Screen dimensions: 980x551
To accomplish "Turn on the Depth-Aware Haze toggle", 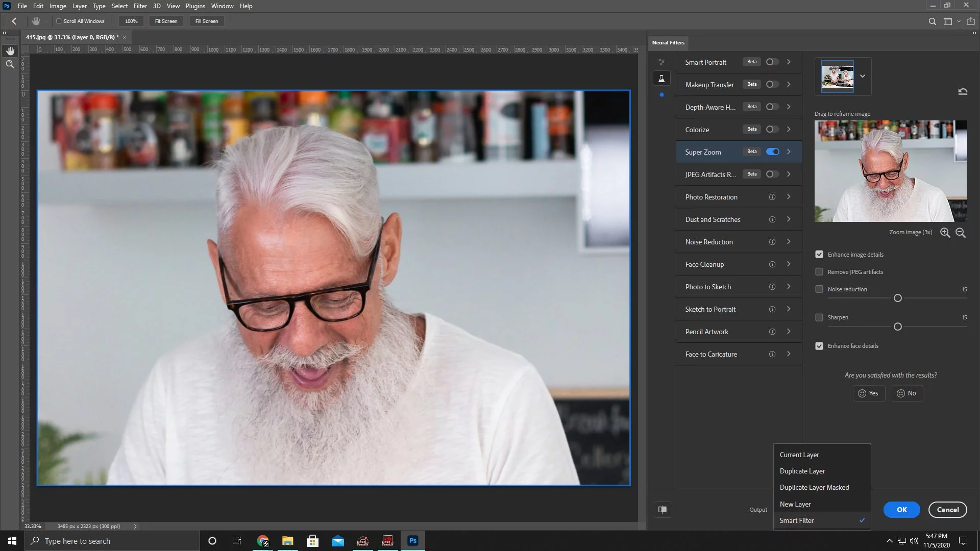I will point(772,107).
